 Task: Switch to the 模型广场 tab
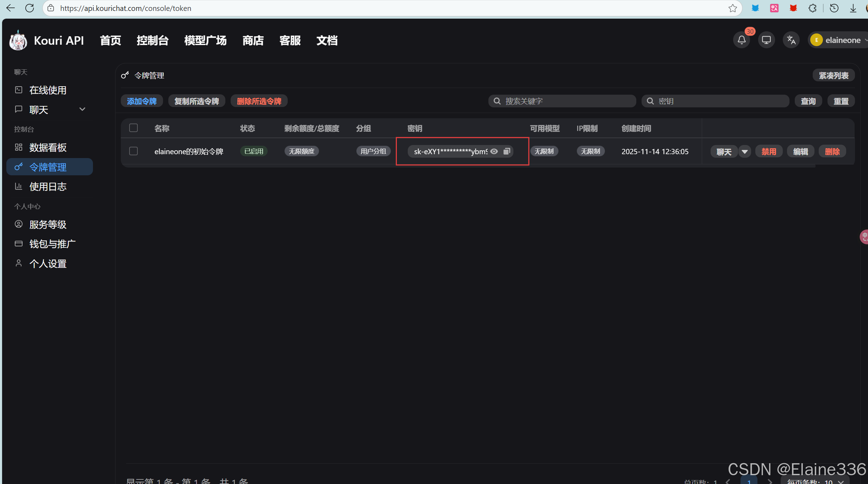205,40
